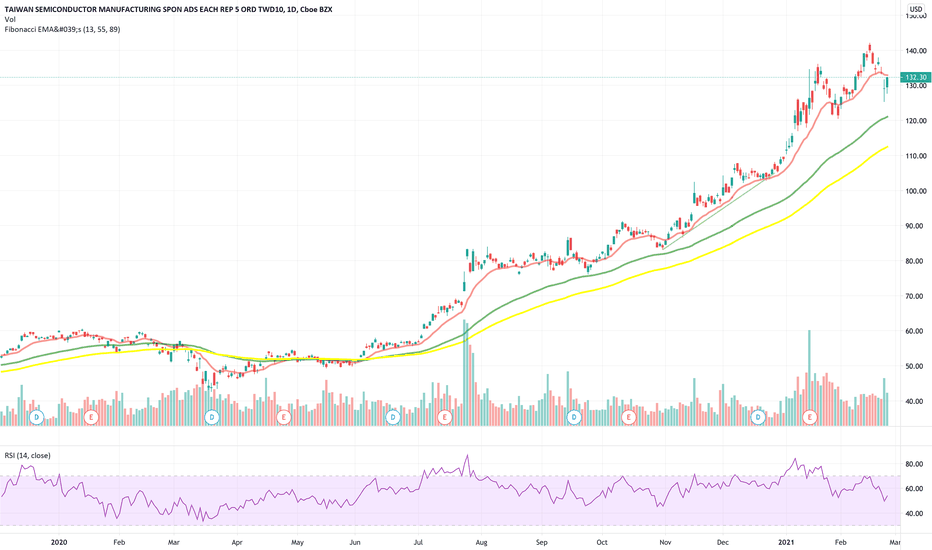
Task: Click the dividend D marker in March 2020
Action: tap(212, 417)
